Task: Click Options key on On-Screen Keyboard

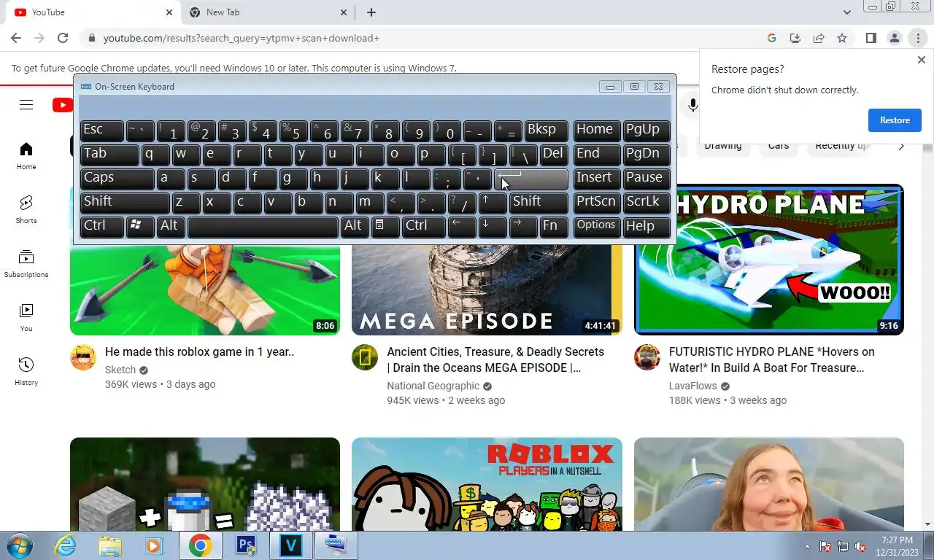Action: [597, 227]
